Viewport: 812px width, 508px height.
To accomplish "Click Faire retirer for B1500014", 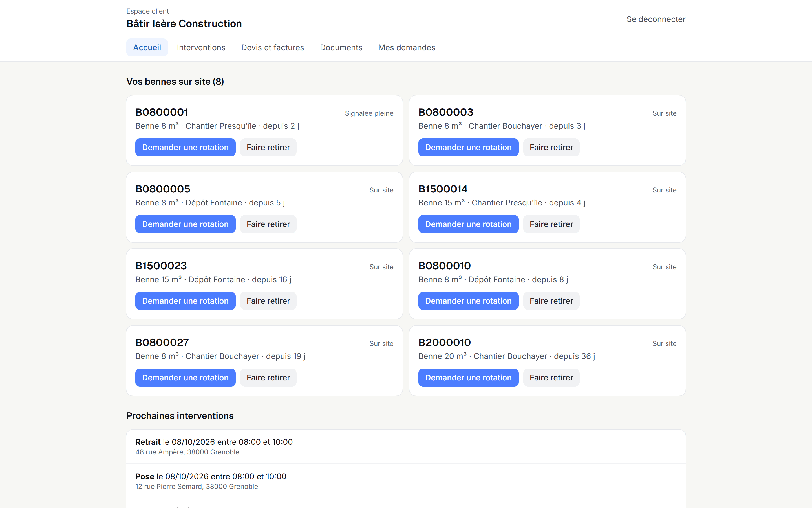I will [x=551, y=224].
